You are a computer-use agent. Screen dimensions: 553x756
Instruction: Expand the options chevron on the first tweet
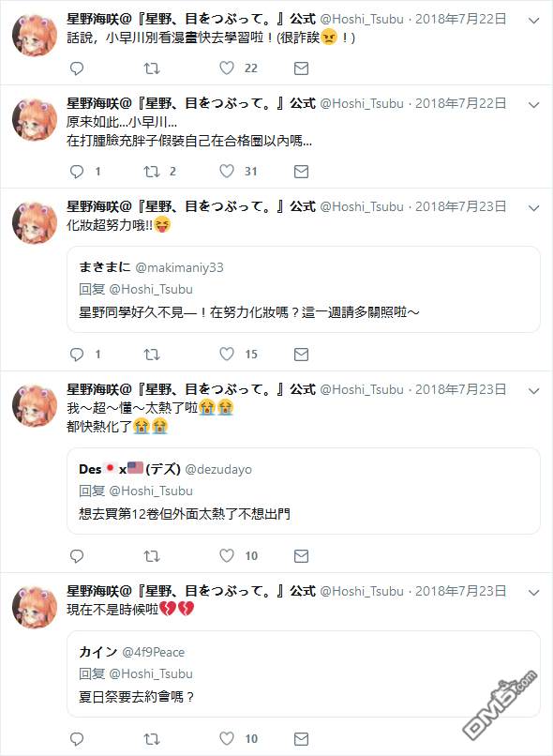coord(533,21)
